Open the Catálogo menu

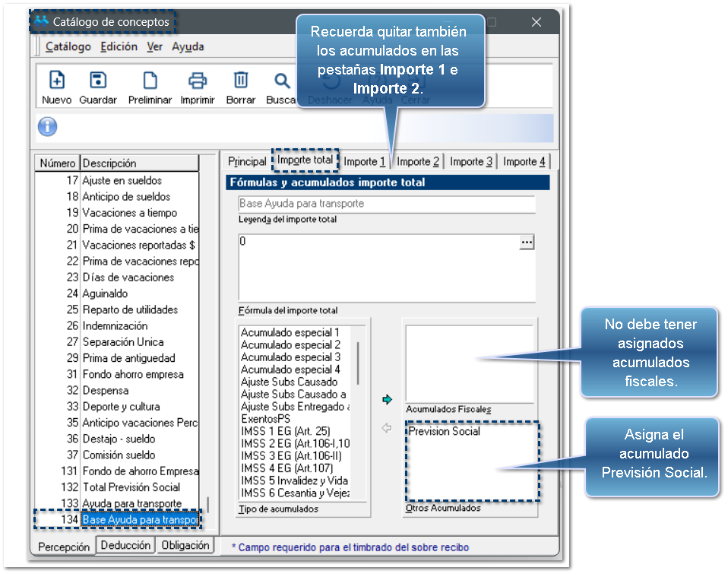pos(68,46)
